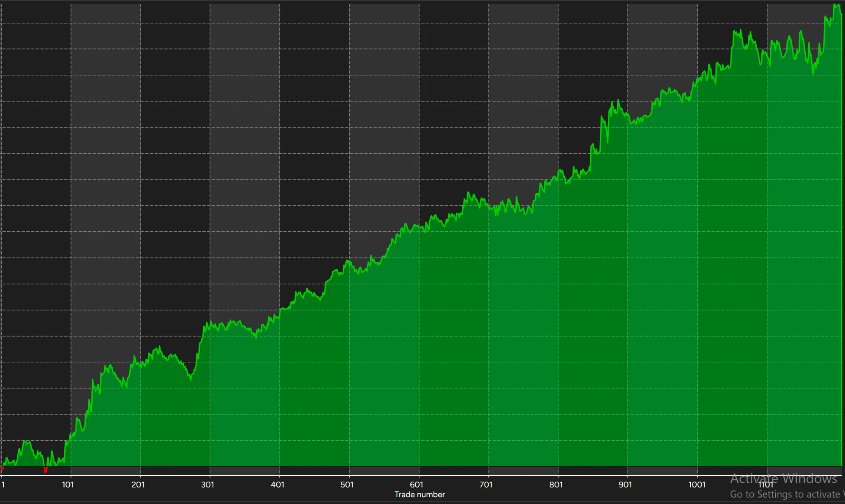Screen dimensions: 845x504
Task: Click the x-axis label 901
Action: tap(625, 485)
